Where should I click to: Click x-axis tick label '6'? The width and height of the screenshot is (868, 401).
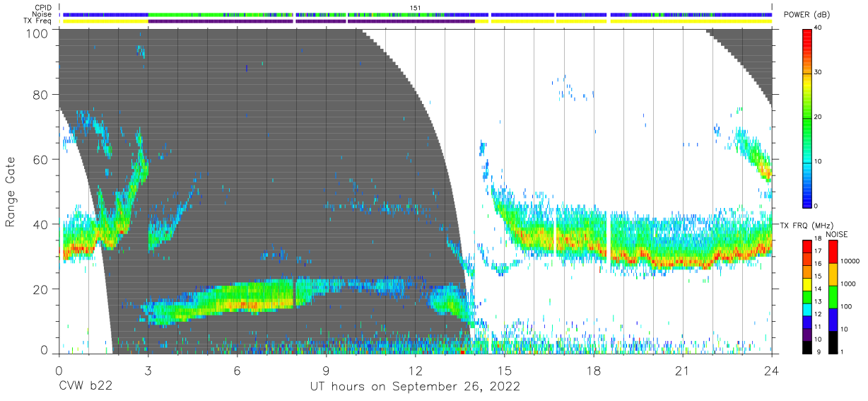tap(237, 370)
